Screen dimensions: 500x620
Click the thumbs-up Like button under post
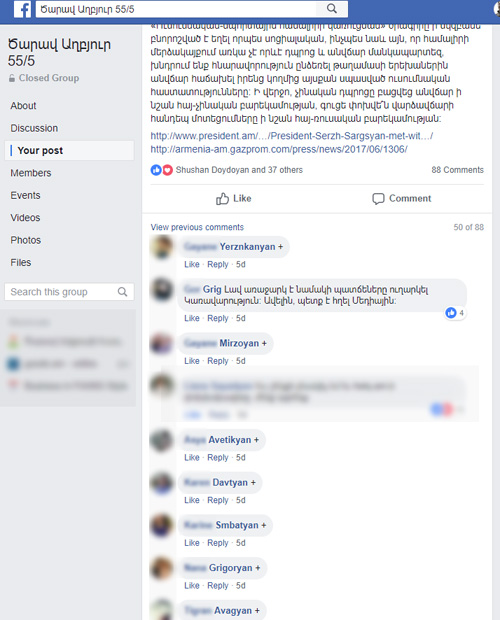[233, 198]
